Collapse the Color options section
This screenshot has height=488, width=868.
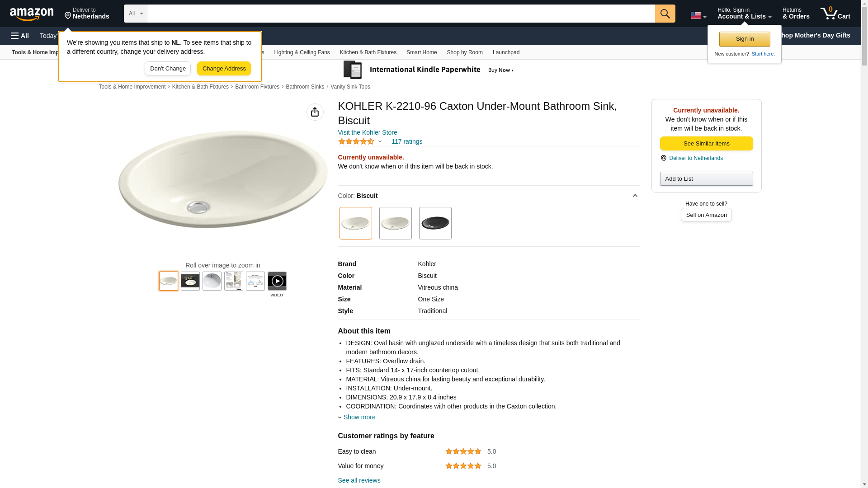635,196
